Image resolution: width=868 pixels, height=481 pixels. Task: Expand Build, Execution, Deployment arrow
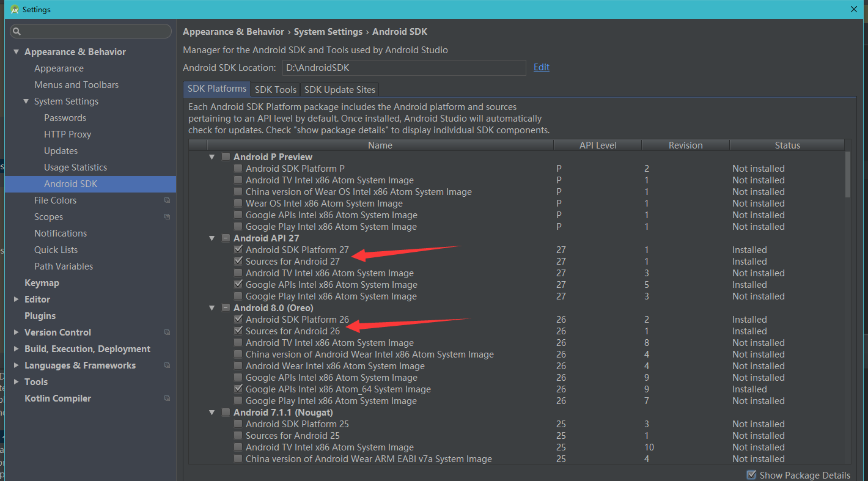(17, 349)
